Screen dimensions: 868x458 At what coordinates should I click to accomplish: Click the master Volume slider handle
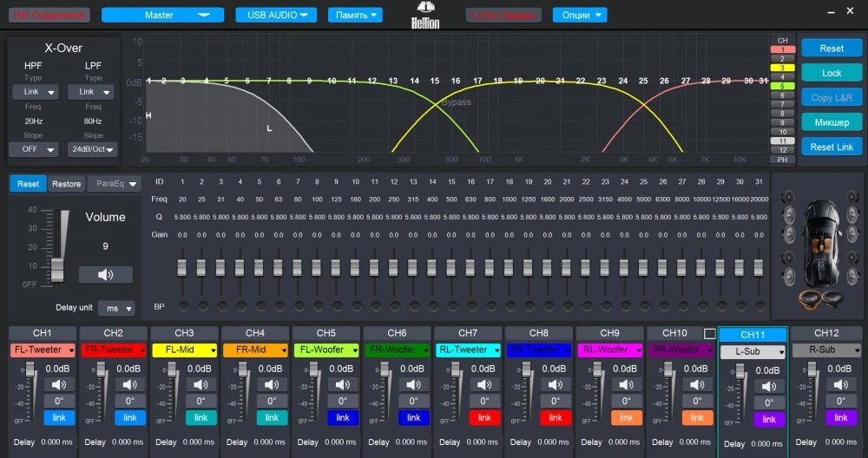click(57, 271)
